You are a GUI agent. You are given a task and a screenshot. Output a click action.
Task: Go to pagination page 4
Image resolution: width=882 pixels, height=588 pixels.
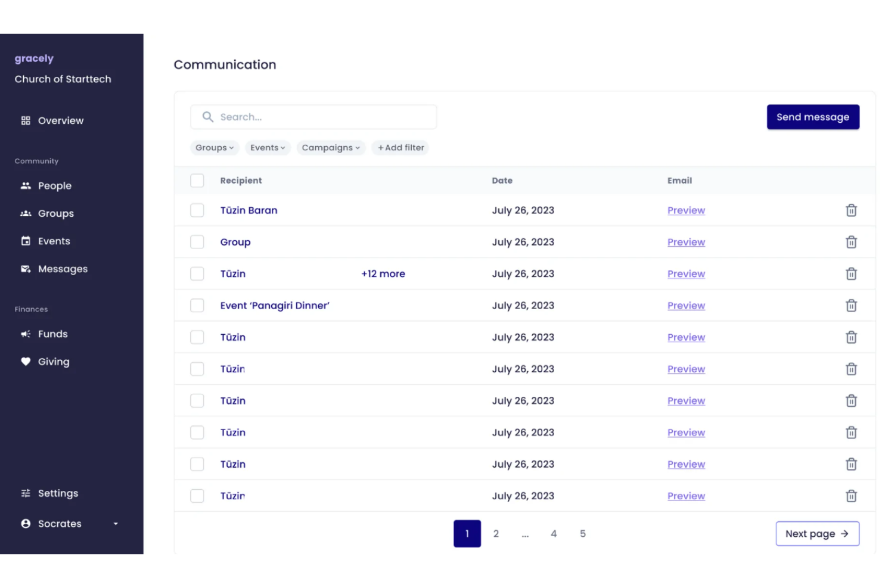[554, 533]
